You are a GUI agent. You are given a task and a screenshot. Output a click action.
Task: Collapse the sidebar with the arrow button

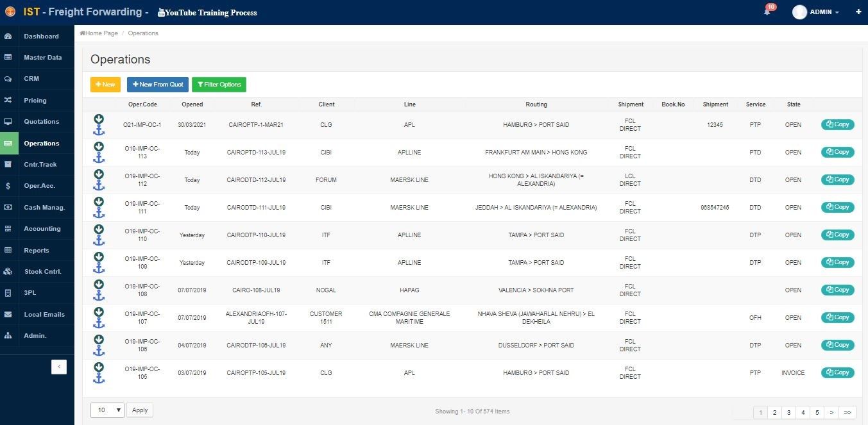(x=59, y=367)
